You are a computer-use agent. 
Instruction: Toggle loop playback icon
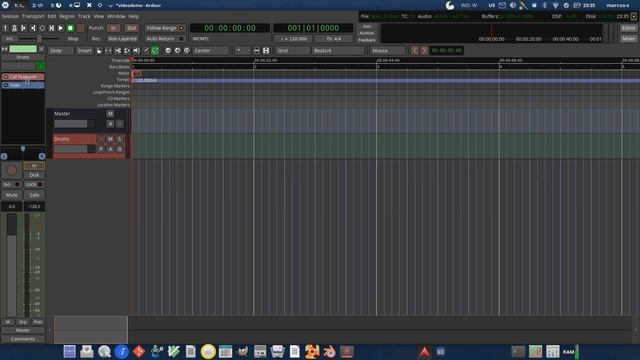42,28
